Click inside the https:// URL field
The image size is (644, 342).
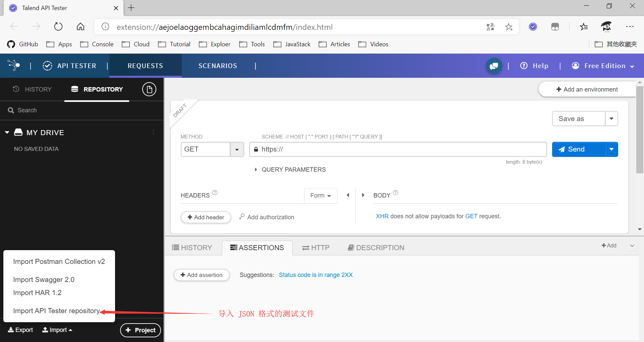tap(369, 149)
